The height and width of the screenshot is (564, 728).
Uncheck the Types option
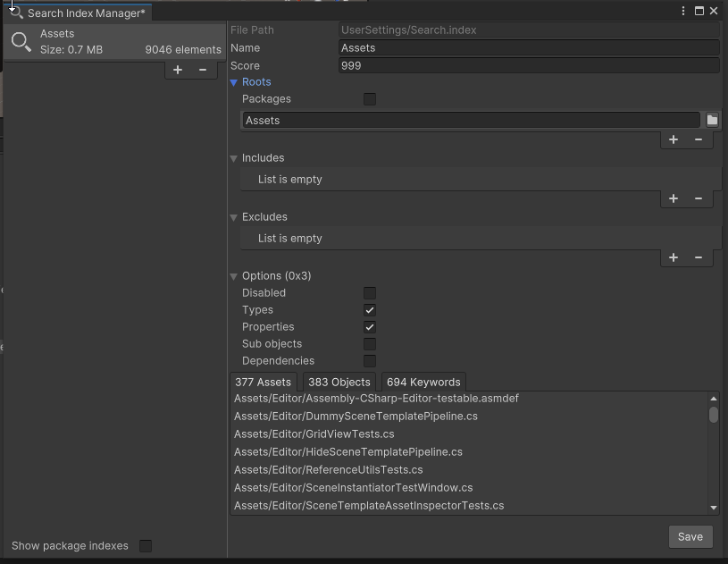[370, 310]
